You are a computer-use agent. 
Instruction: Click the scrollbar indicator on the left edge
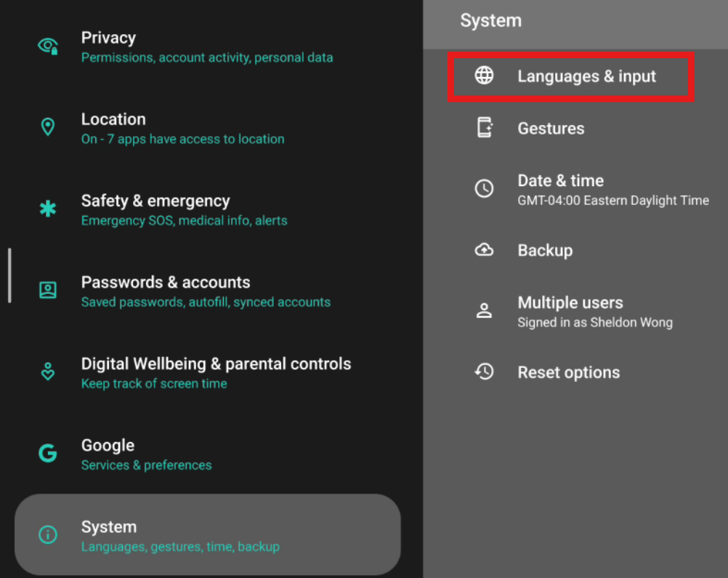click(x=9, y=275)
